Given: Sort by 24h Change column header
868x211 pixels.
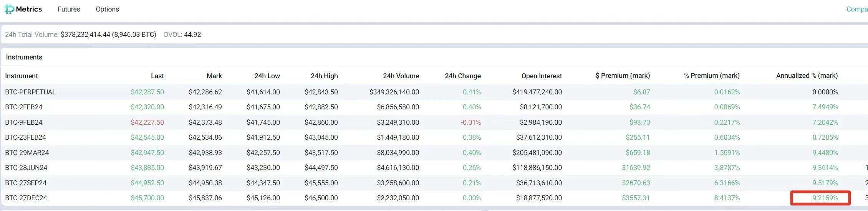Looking at the screenshot, I should pos(462,76).
